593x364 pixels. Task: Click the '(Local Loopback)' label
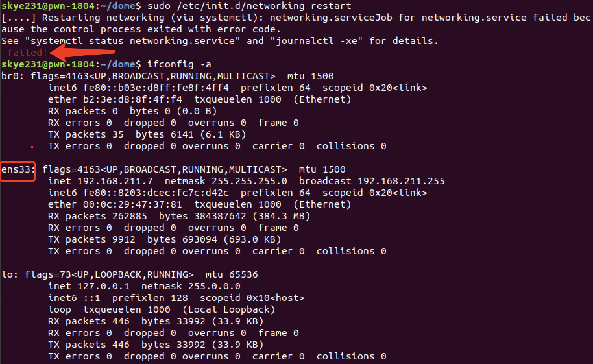pos(229,310)
